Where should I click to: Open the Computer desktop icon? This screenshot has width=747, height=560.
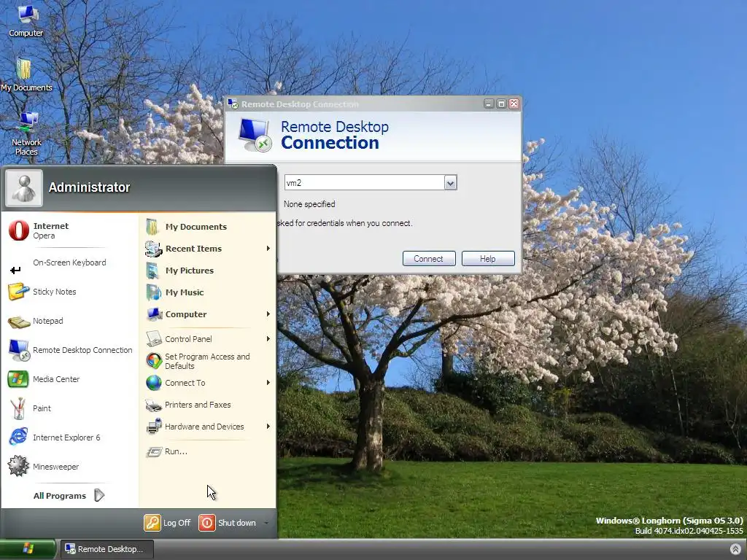click(26, 20)
